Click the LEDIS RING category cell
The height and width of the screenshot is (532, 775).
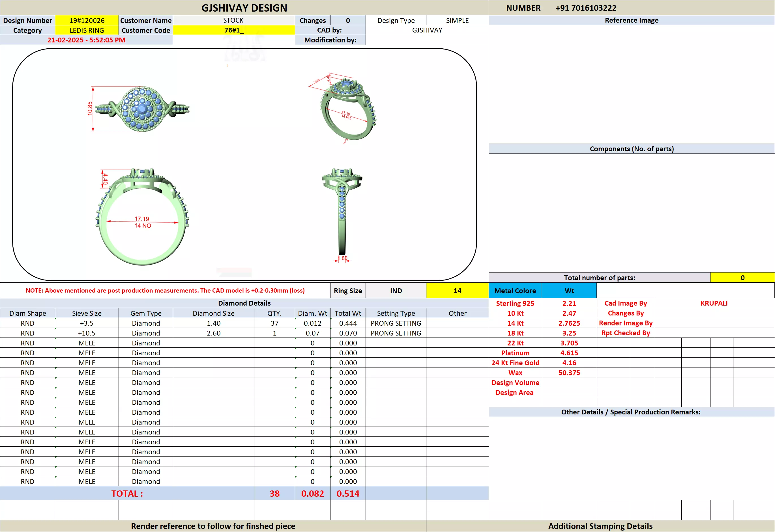87,30
